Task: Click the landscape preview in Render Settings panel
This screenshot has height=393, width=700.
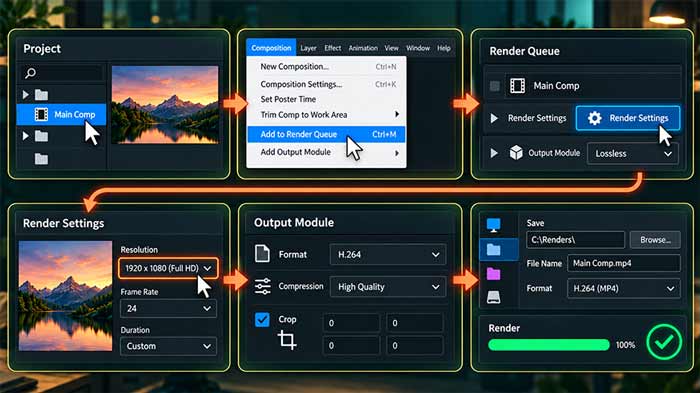Action: [65, 296]
